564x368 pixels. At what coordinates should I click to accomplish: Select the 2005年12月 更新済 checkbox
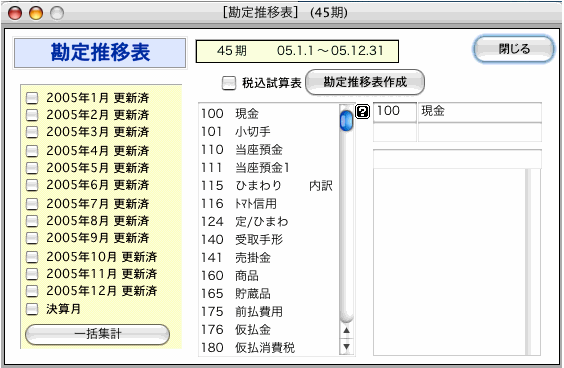pyautogui.click(x=32, y=291)
